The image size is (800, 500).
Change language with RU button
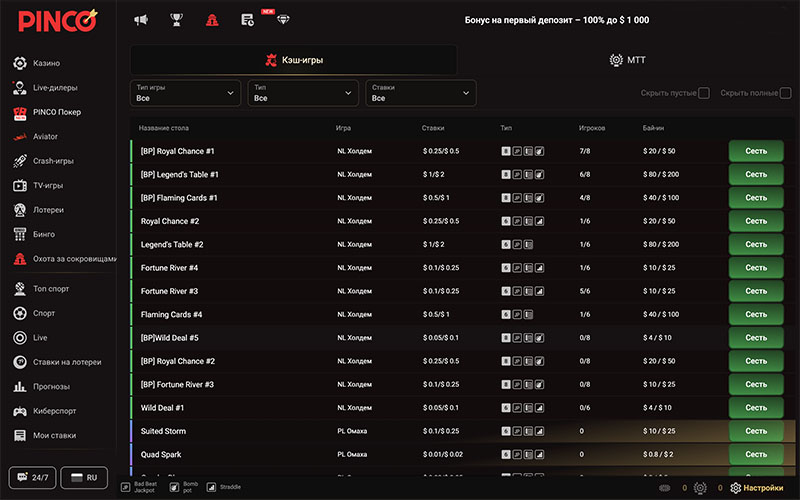(x=84, y=478)
